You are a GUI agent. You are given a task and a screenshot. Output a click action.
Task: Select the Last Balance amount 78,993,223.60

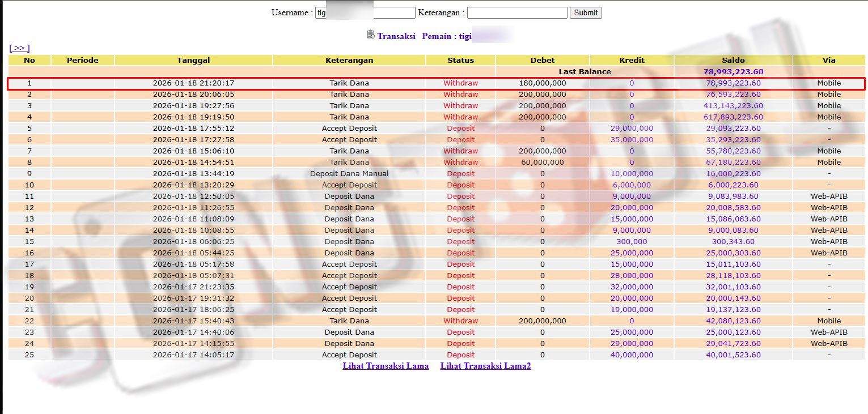733,72
